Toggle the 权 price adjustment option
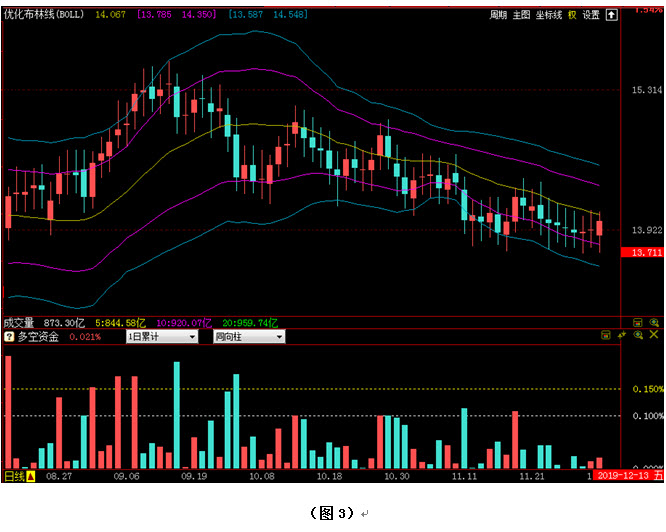The image size is (666, 532). coord(572,15)
